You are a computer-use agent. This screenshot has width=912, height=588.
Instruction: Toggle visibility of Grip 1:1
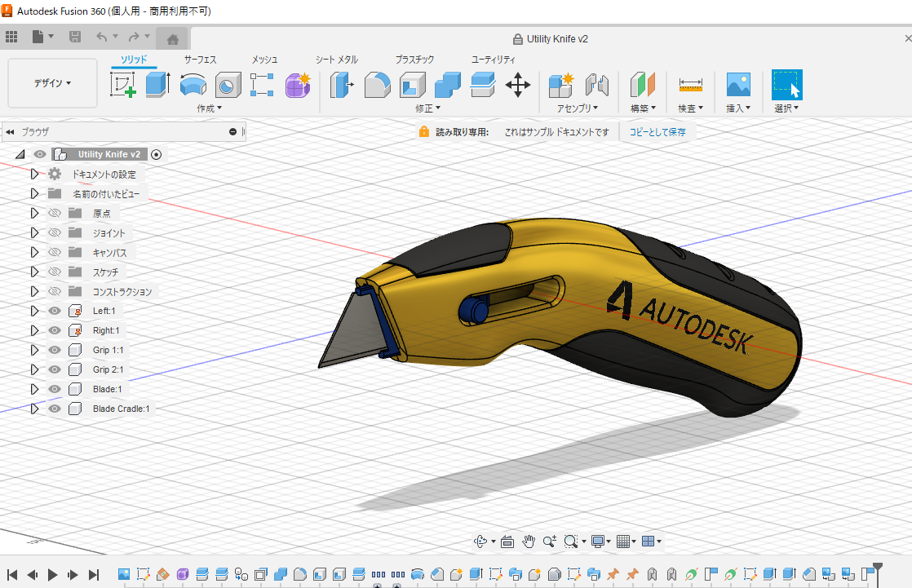pyautogui.click(x=55, y=350)
